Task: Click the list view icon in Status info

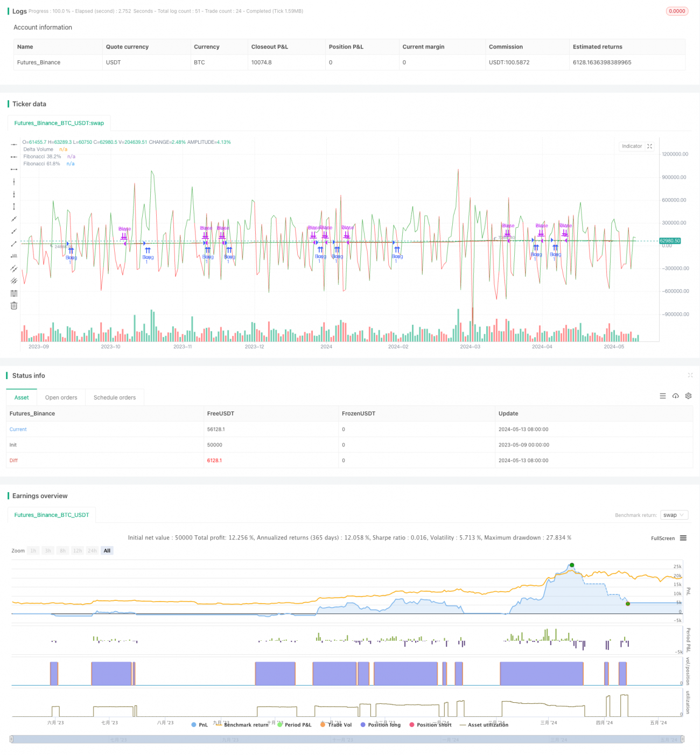Action: (x=662, y=396)
